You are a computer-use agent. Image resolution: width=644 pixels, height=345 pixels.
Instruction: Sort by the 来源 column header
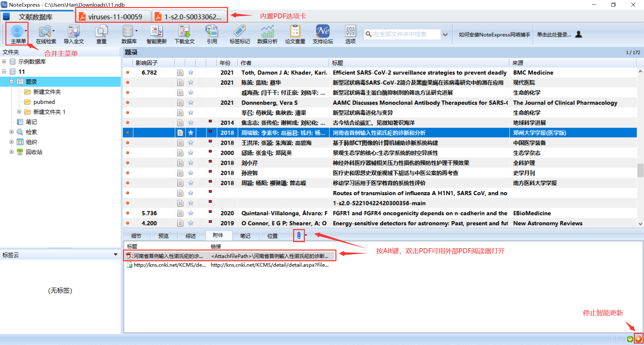tap(573, 63)
